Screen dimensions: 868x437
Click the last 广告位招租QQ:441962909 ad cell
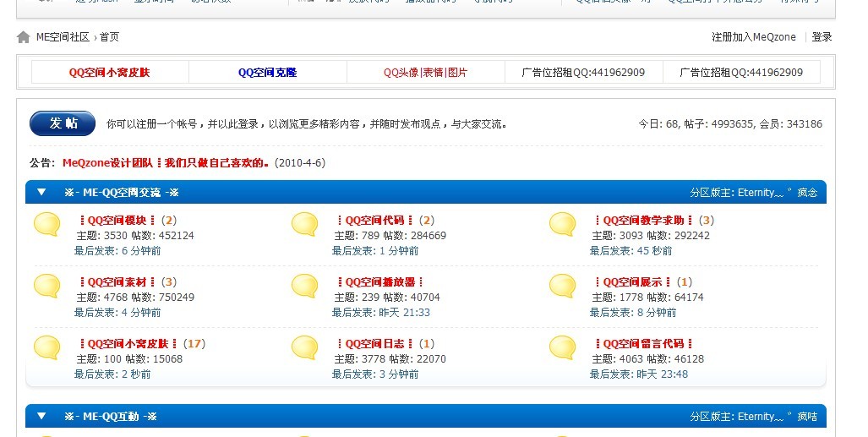pos(740,73)
